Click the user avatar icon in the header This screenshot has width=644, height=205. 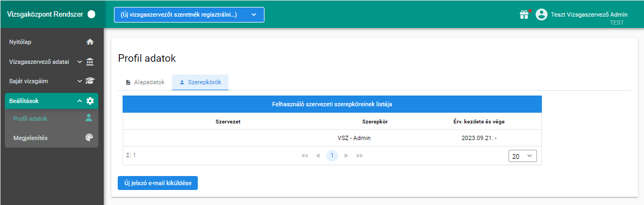click(542, 15)
